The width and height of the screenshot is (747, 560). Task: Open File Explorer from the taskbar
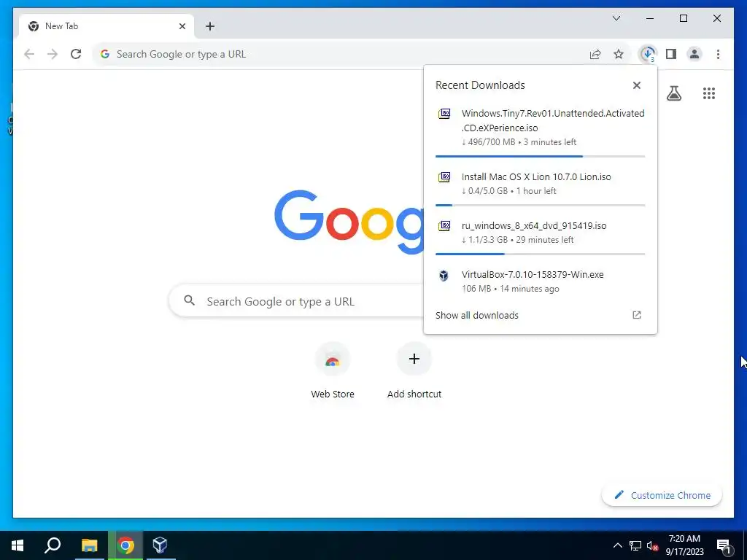click(x=89, y=545)
